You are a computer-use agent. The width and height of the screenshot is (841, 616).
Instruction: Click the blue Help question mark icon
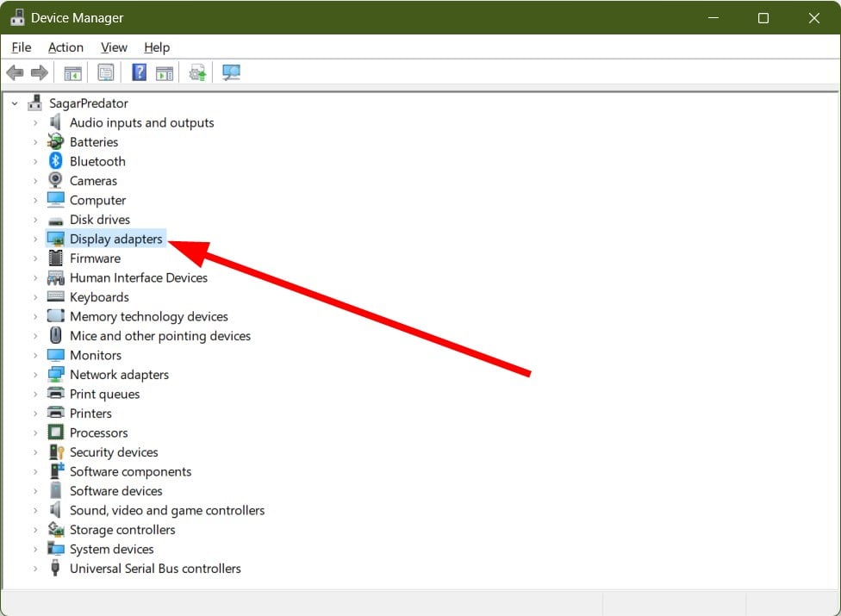click(x=139, y=72)
